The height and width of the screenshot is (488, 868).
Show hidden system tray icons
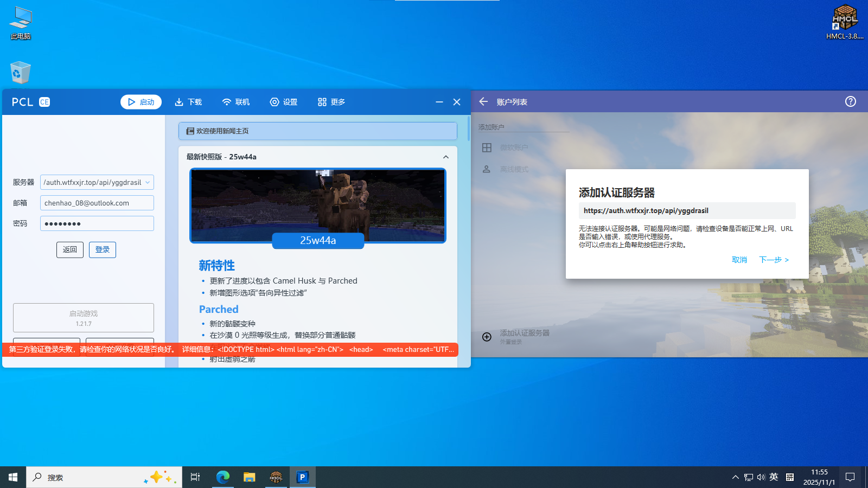pyautogui.click(x=735, y=477)
